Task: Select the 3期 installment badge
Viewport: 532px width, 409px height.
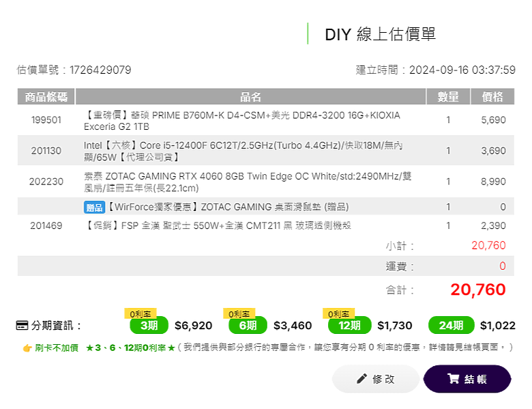Action: [x=149, y=325]
